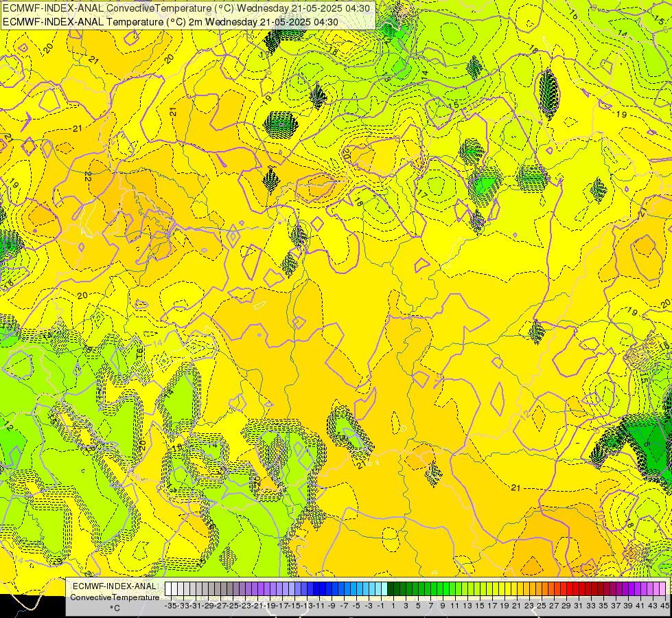Image resolution: width=672 pixels, height=618 pixels.
Task: Select the 31 legend scale value
Action: pyautogui.click(x=579, y=606)
